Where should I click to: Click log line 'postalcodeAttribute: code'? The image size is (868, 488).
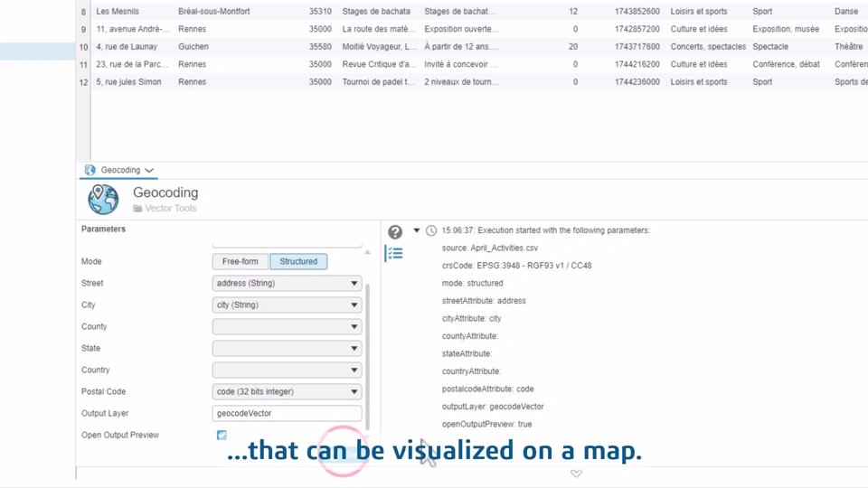pos(487,389)
